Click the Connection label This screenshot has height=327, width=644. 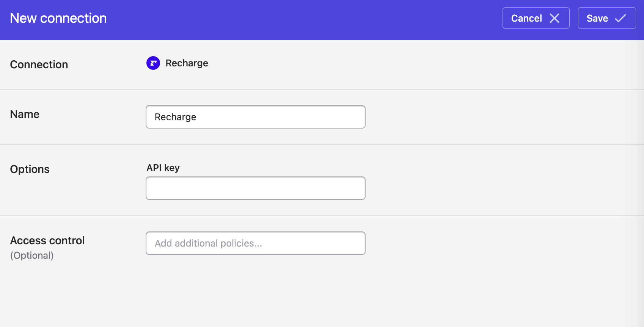39,64
